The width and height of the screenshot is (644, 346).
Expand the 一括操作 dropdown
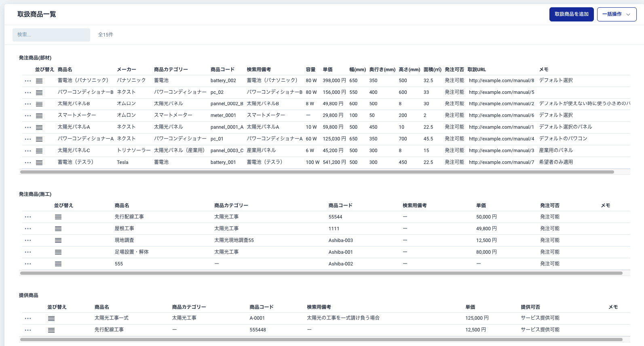[617, 14]
